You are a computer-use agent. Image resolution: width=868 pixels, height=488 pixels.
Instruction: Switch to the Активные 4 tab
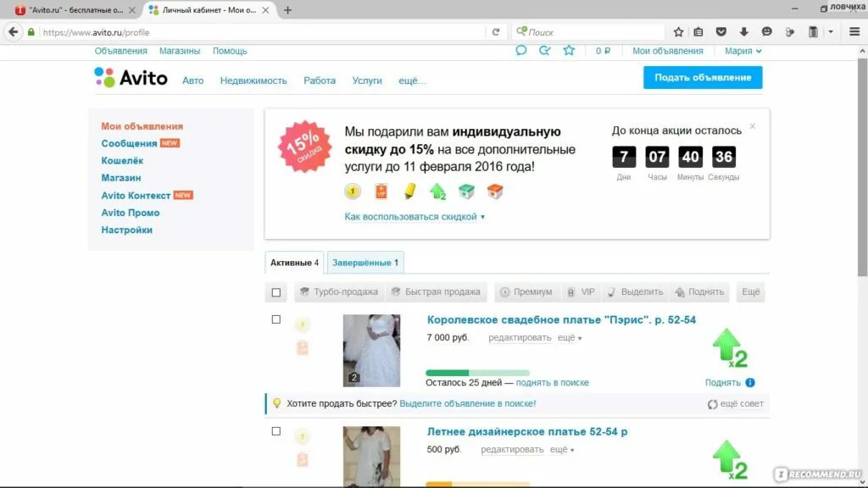click(294, 263)
